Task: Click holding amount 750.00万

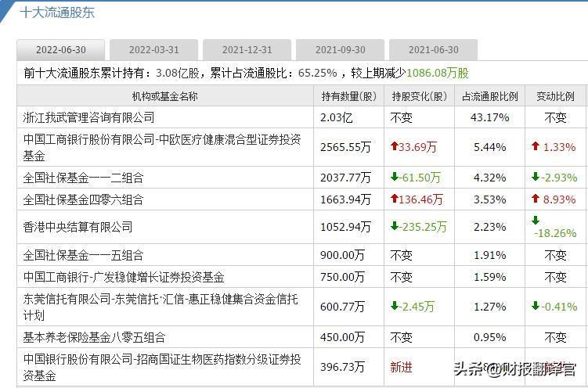Action: 342,277
